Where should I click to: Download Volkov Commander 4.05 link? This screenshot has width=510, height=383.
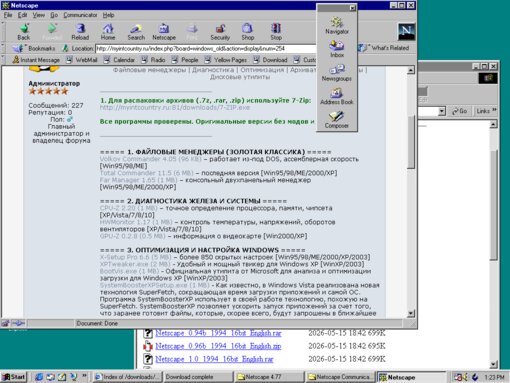coord(151,159)
